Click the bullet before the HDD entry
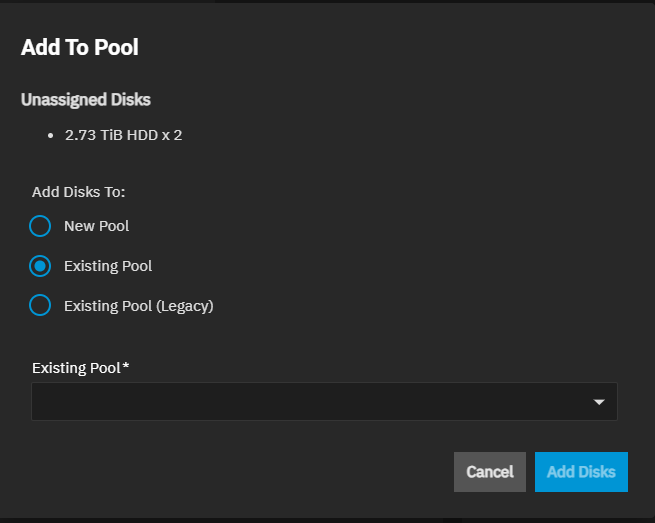This screenshot has width=655, height=523. tap(50, 134)
